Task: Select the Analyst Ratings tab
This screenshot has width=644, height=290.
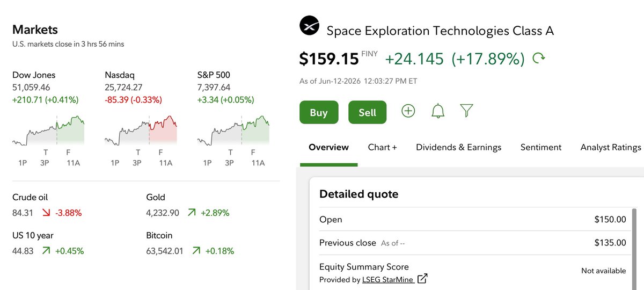Action: [x=611, y=147]
